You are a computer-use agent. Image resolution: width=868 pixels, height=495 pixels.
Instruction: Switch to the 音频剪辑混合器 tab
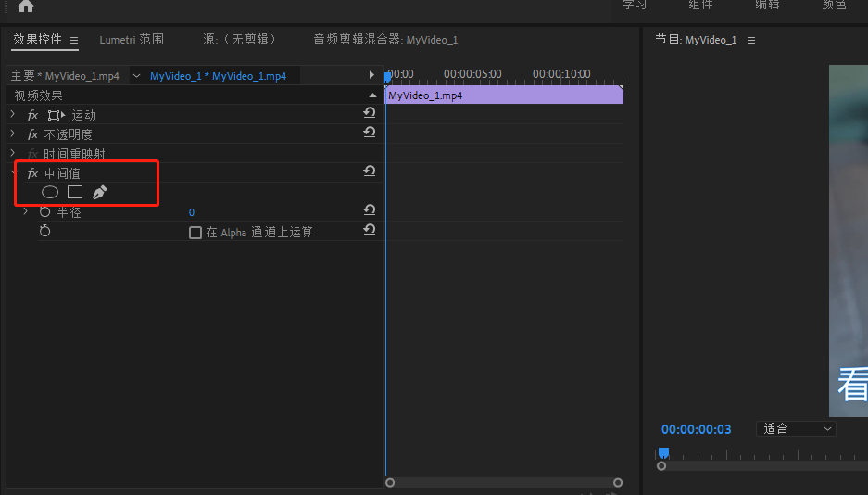click(384, 40)
